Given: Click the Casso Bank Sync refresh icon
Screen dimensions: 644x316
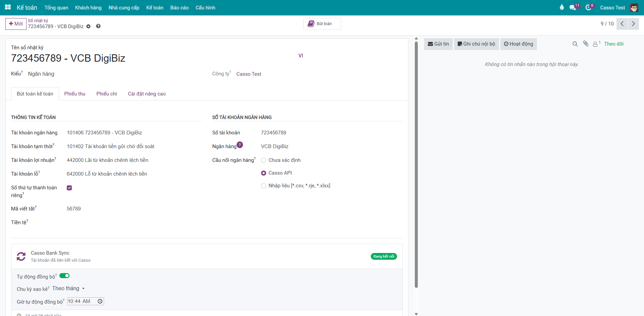Looking at the screenshot, I should (21, 256).
